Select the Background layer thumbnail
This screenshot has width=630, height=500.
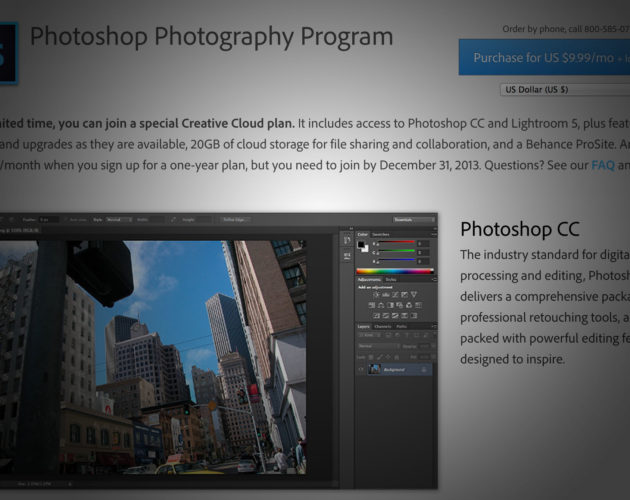point(374,369)
